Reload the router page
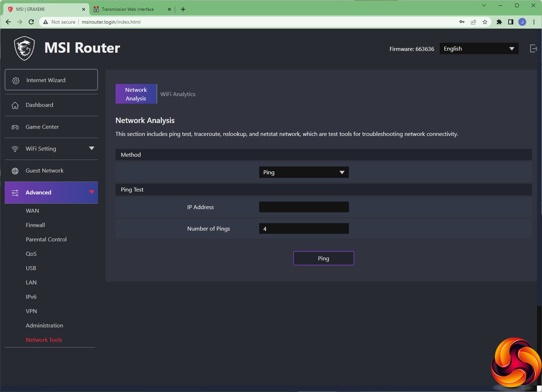The width and height of the screenshot is (542, 392). pos(31,22)
